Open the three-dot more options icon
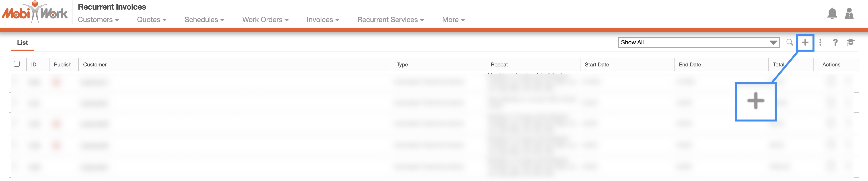 [820, 43]
